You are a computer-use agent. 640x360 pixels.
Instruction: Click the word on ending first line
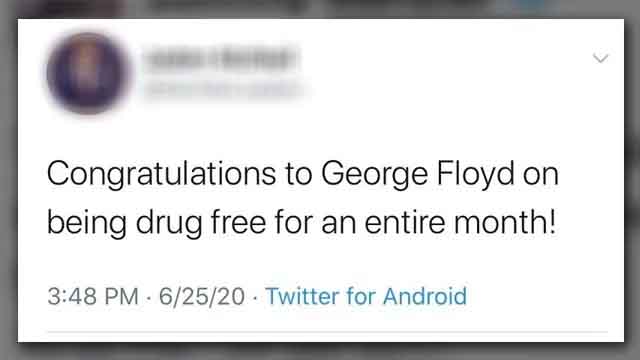(x=541, y=175)
